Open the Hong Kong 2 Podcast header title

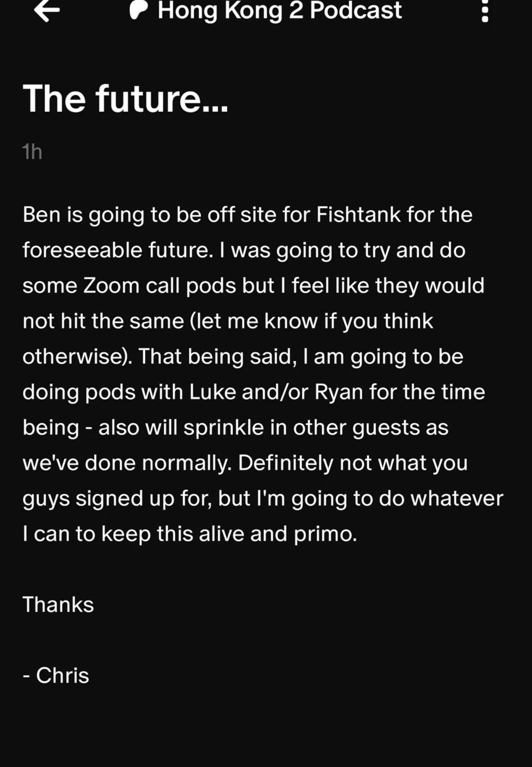coord(279,10)
